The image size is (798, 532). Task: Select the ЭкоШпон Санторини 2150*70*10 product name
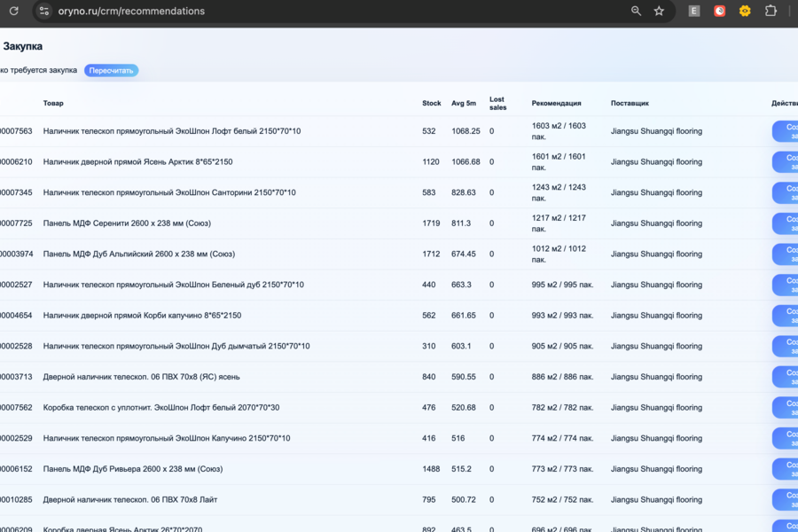coord(169,192)
